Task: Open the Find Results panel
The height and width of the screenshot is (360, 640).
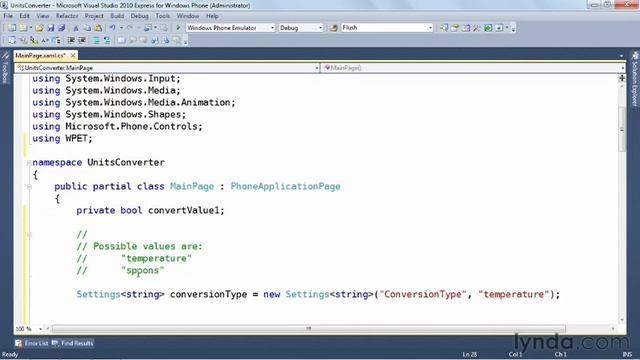Action: [73, 343]
